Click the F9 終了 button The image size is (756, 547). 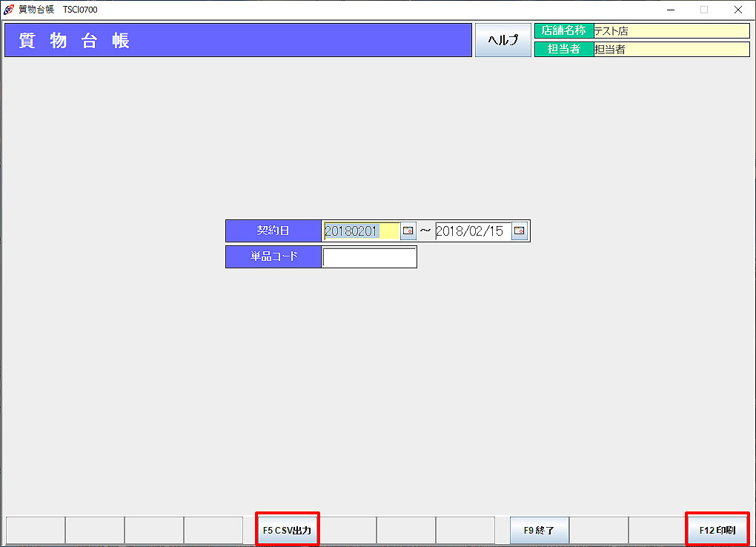(540, 530)
